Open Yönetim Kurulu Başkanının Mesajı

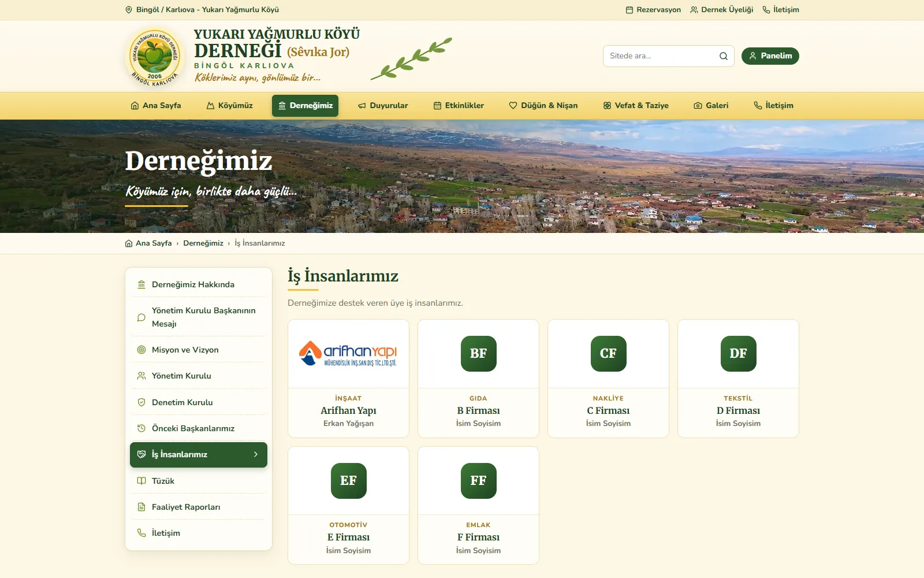(199, 317)
